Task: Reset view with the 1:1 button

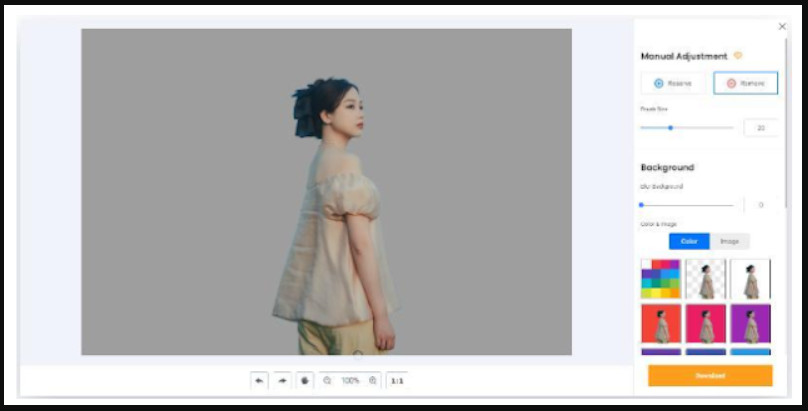Action: (x=397, y=381)
